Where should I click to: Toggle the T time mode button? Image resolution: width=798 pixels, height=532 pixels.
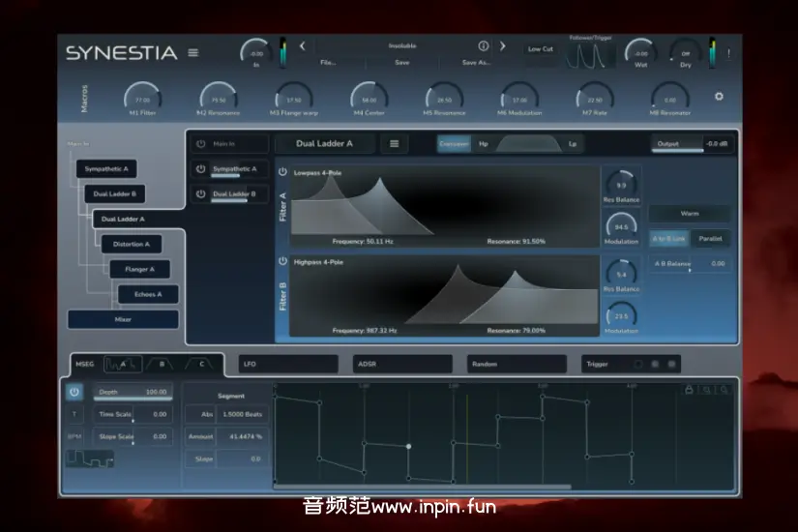pyautogui.click(x=74, y=414)
